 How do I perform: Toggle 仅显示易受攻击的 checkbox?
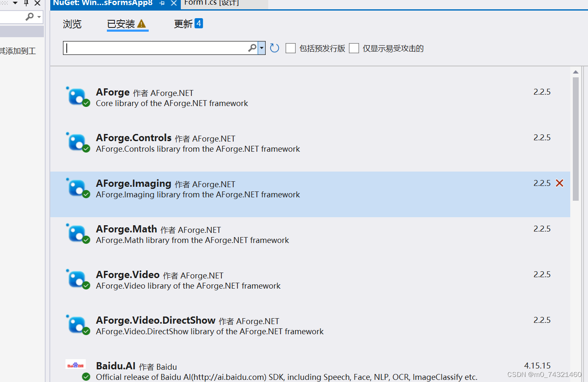tap(354, 48)
